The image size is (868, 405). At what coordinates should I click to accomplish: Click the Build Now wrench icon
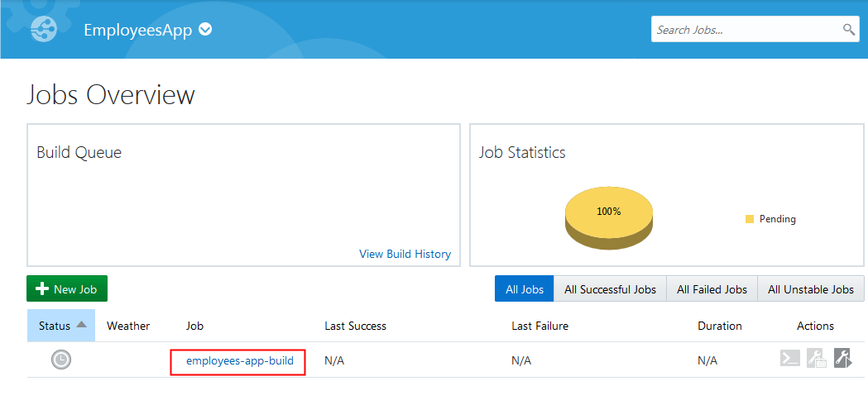[842, 359]
